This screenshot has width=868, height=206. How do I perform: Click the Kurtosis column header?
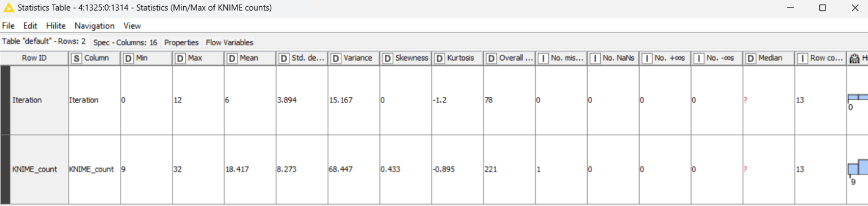click(x=457, y=58)
